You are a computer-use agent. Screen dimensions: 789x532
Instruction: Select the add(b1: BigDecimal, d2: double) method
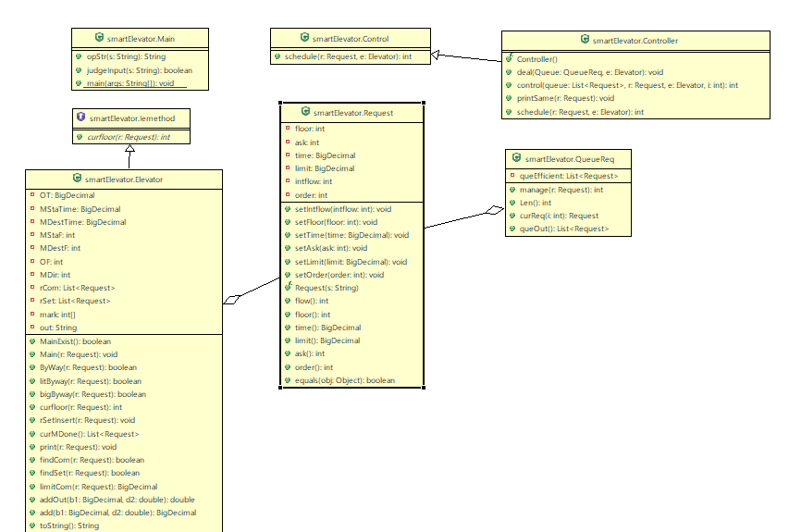tap(118, 513)
